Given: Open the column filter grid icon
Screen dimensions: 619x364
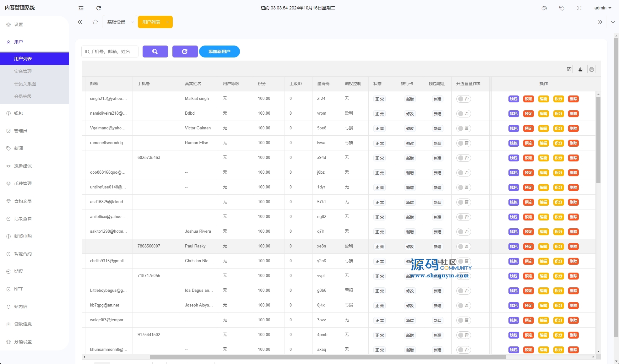Looking at the screenshot, I should coord(569,69).
